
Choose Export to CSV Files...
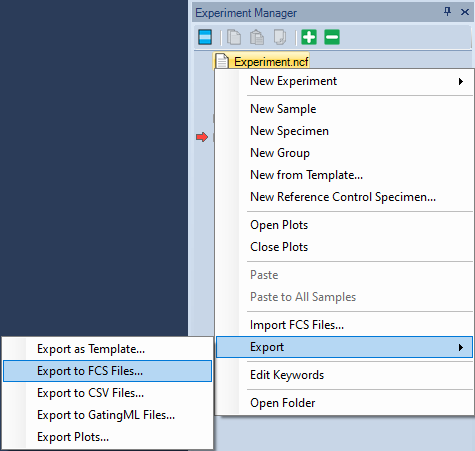tap(107, 393)
